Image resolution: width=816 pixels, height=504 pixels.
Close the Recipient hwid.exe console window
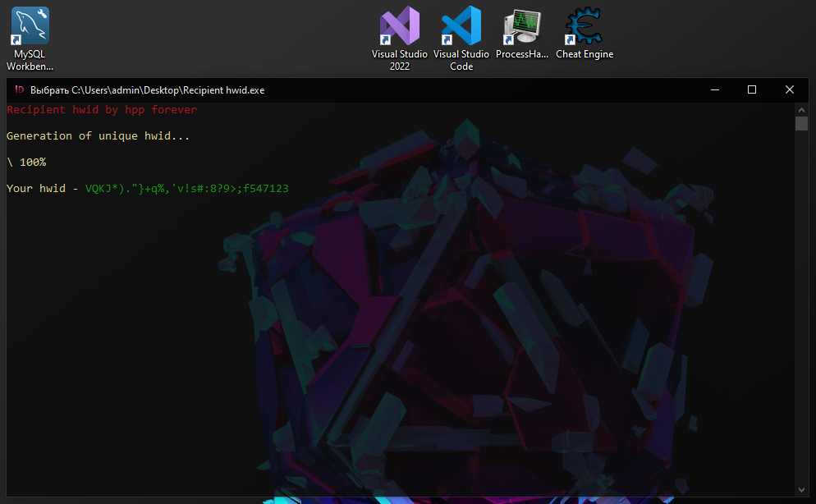pyautogui.click(x=789, y=90)
